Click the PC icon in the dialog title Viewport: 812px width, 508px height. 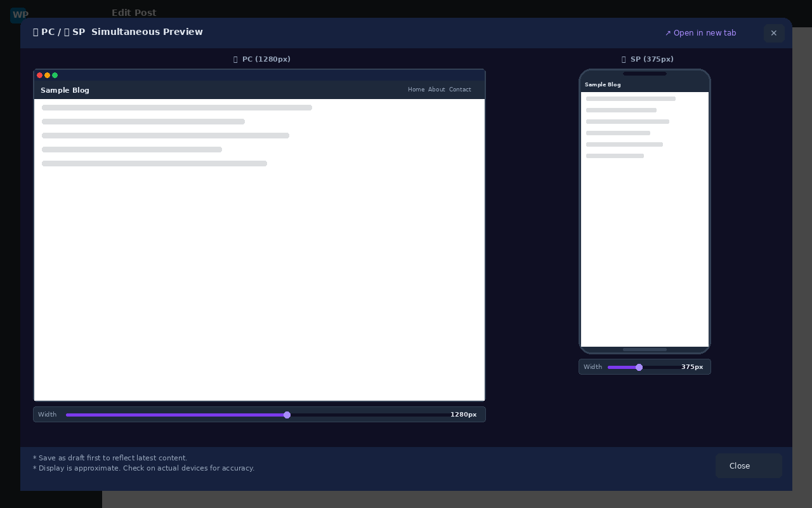coord(36,32)
